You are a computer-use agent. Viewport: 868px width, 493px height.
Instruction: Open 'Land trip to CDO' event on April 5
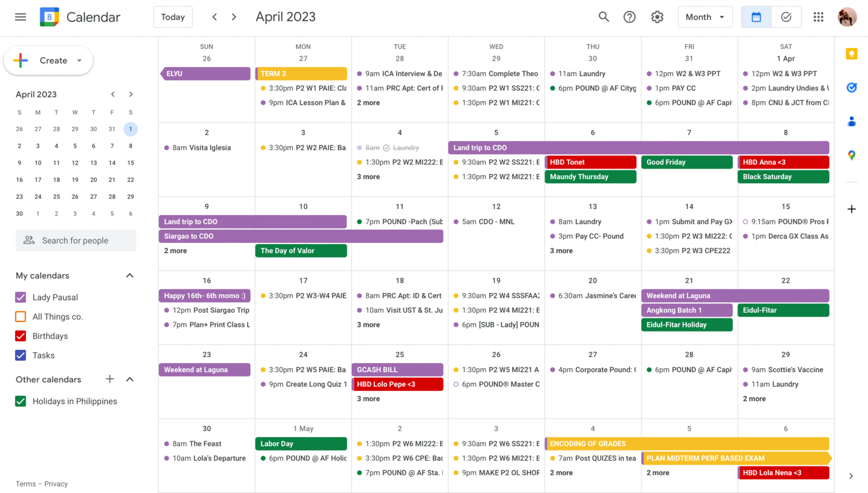[x=639, y=147]
